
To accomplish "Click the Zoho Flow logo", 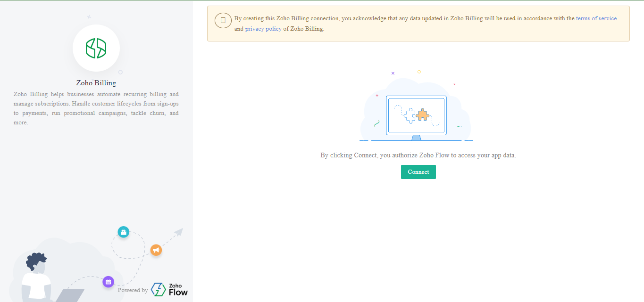I will pyautogui.click(x=169, y=289).
